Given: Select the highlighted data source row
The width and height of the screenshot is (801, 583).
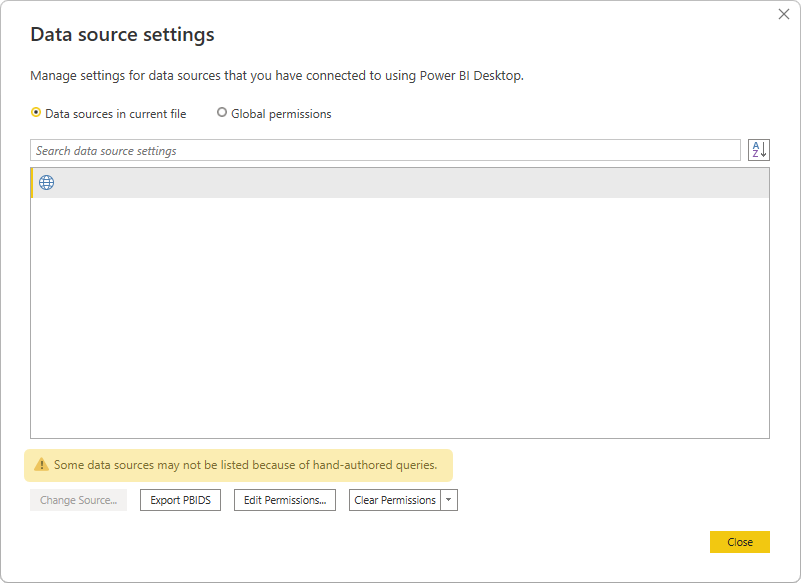Looking at the screenshot, I should tap(400, 183).
